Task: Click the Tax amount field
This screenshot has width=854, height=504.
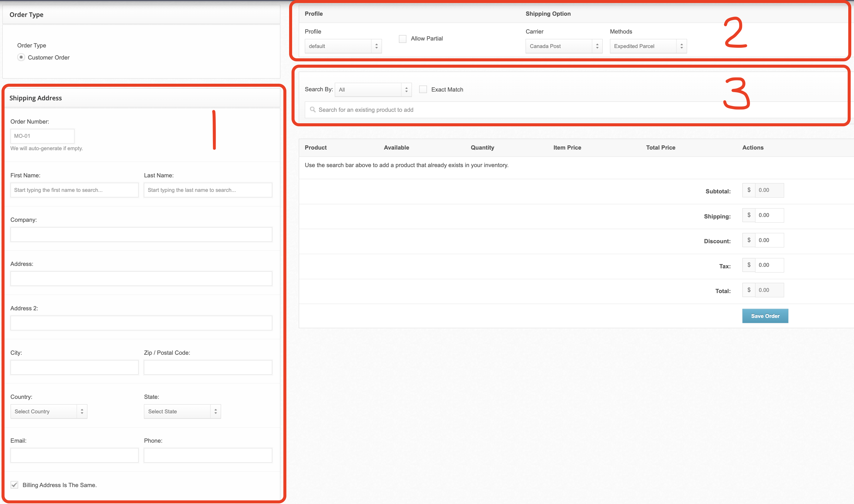Action: (769, 265)
